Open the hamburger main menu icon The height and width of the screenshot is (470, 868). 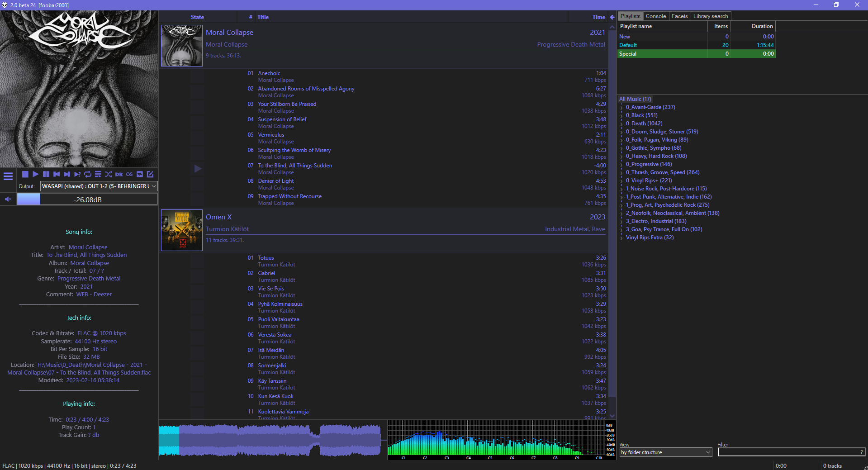coord(8,176)
